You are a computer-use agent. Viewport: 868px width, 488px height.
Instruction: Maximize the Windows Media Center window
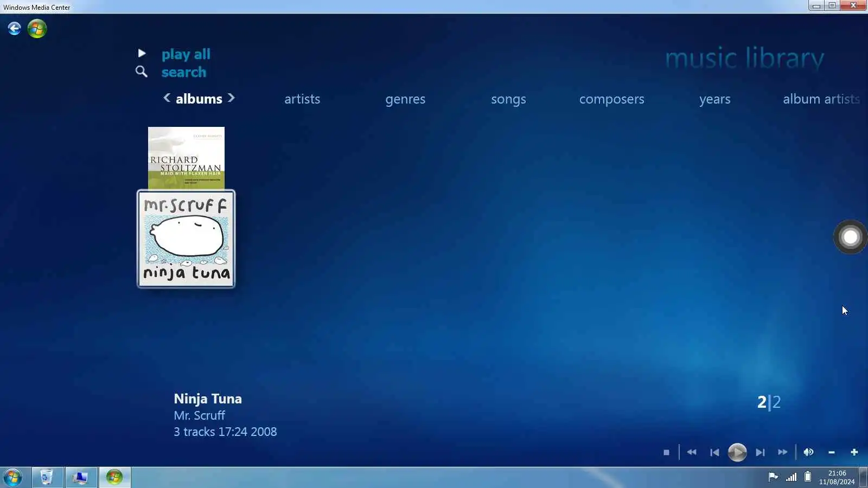pyautogui.click(x=832, y=5)
